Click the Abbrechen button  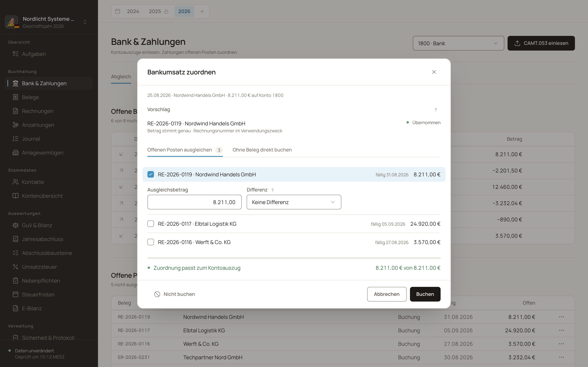[386, 294]
